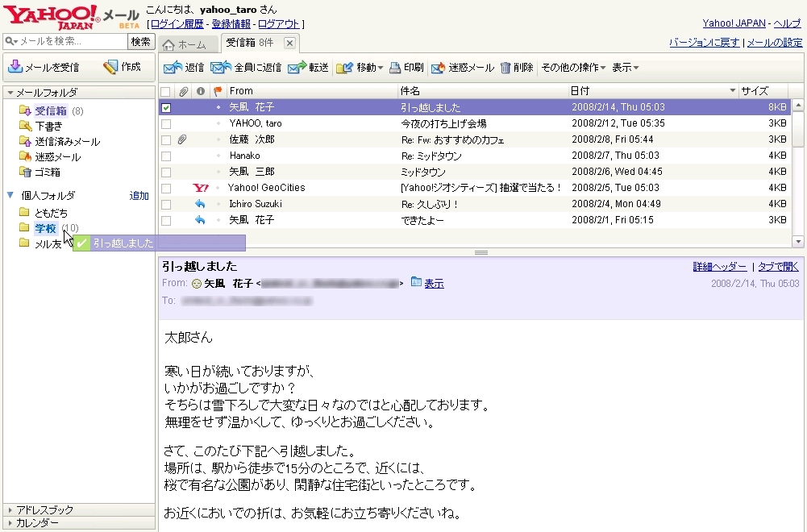Click the mail search input field

[x=72, y=41]
